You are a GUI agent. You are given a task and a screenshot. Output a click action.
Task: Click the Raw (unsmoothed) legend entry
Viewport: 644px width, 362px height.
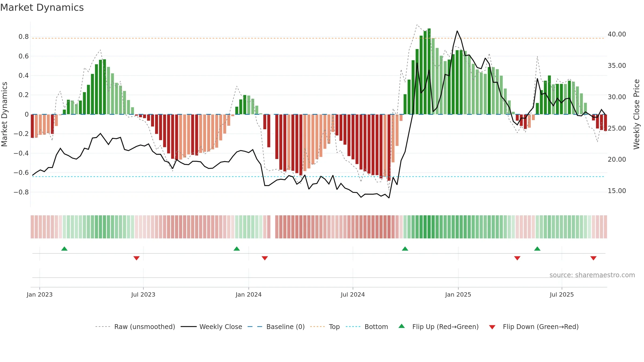[135, 327]
